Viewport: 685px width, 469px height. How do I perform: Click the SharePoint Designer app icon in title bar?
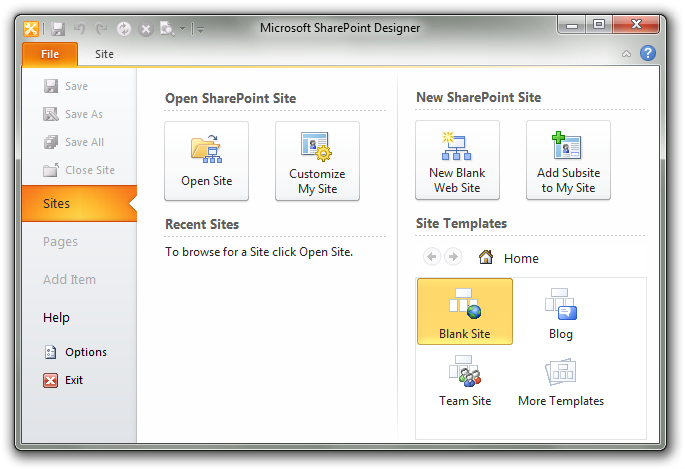pos(31,29)
